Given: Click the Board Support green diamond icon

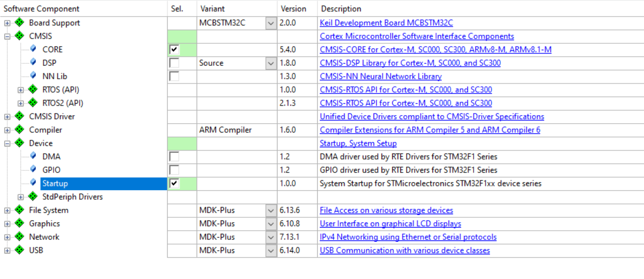Looking at the screenshot, I should click(19, 22).
